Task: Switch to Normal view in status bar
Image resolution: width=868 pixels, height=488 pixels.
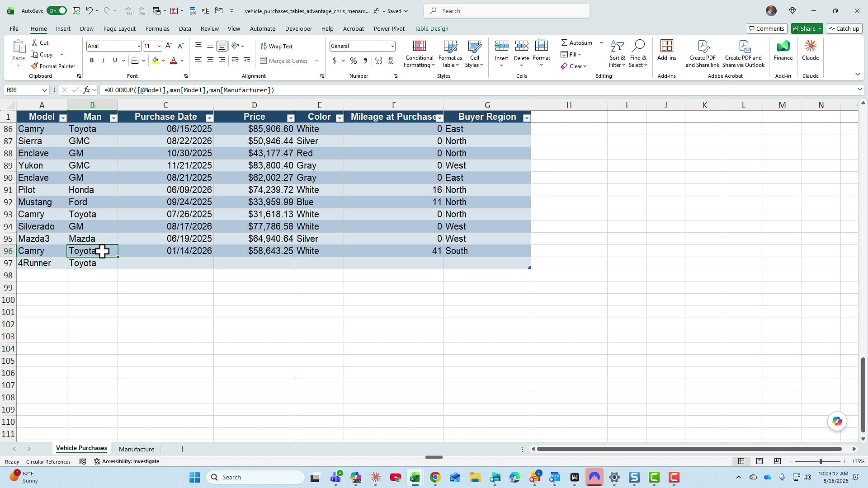Action: pyautogui.click(x=741, y=461)
